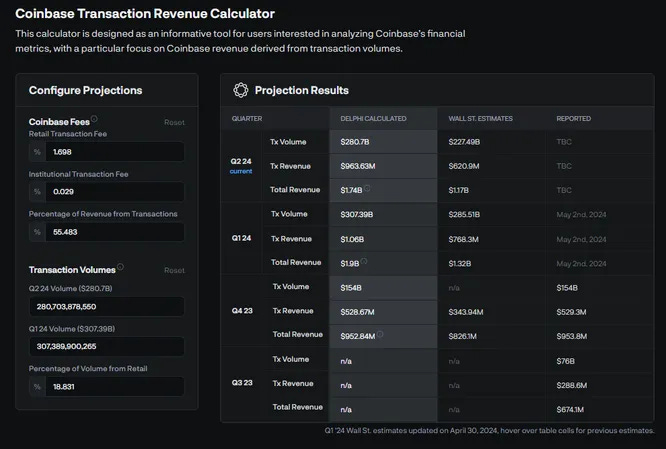This screenshot has height=449, width=666.
Task: Click the Coinbase Transaction Revenue Calculator title
Action: (x=145, y=14)
